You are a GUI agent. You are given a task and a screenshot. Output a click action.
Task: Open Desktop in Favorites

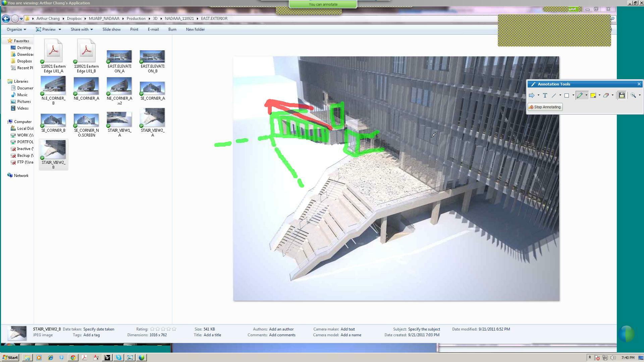(21, 48)
